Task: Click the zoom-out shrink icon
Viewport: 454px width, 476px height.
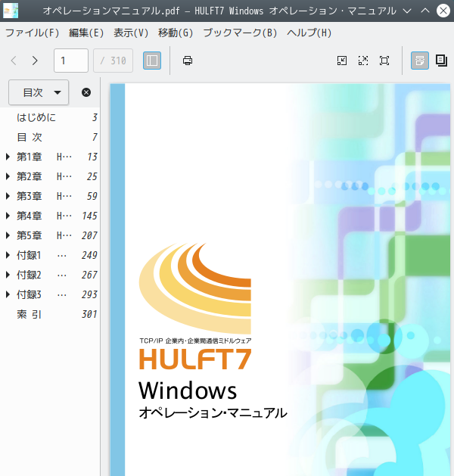Action: 342,61
